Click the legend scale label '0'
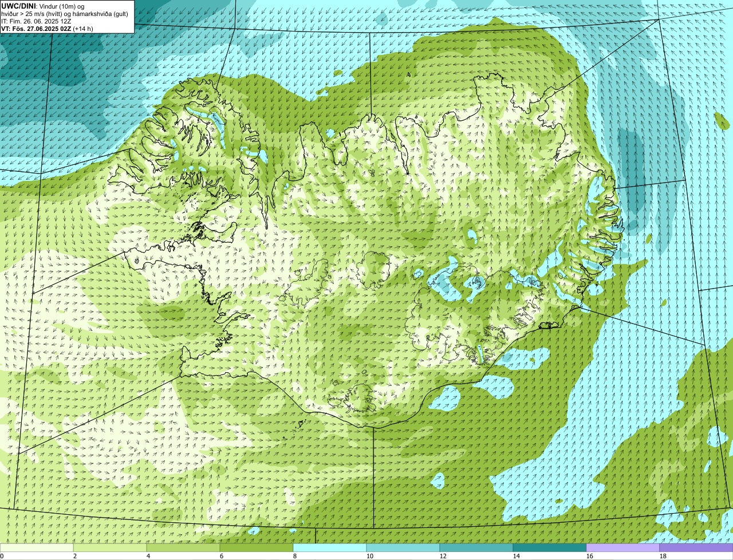The width and height of the screenshot is (733, 560). click(2, 556)
